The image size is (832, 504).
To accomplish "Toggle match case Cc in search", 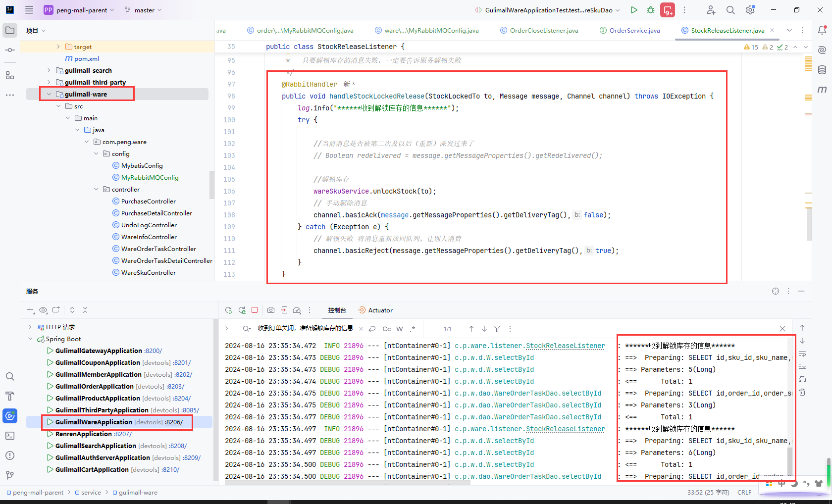I will (387, 329).
